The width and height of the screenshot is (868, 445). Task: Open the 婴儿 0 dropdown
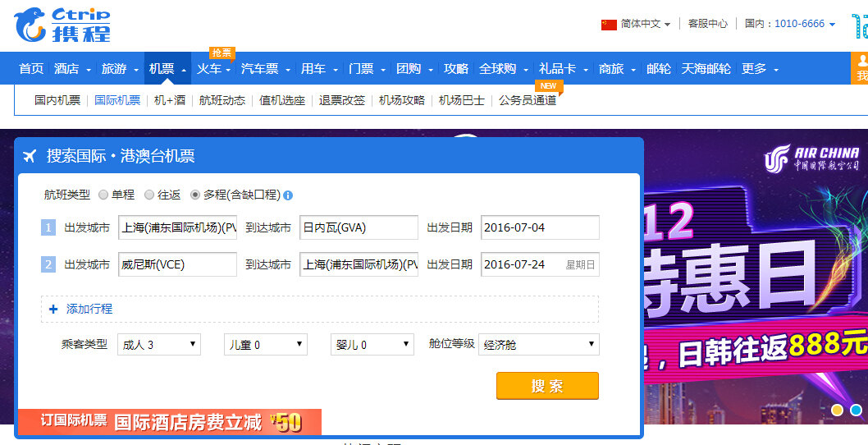point(372,344)
